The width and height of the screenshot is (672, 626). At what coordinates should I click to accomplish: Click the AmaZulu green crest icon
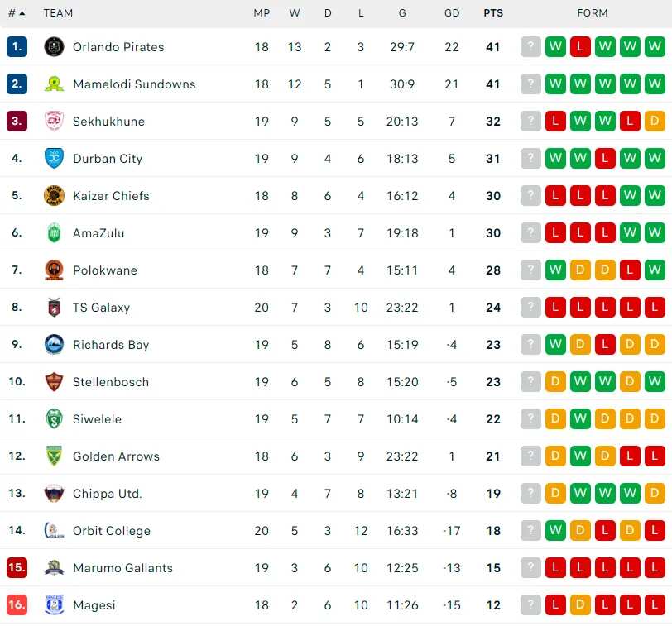(54, 233)
